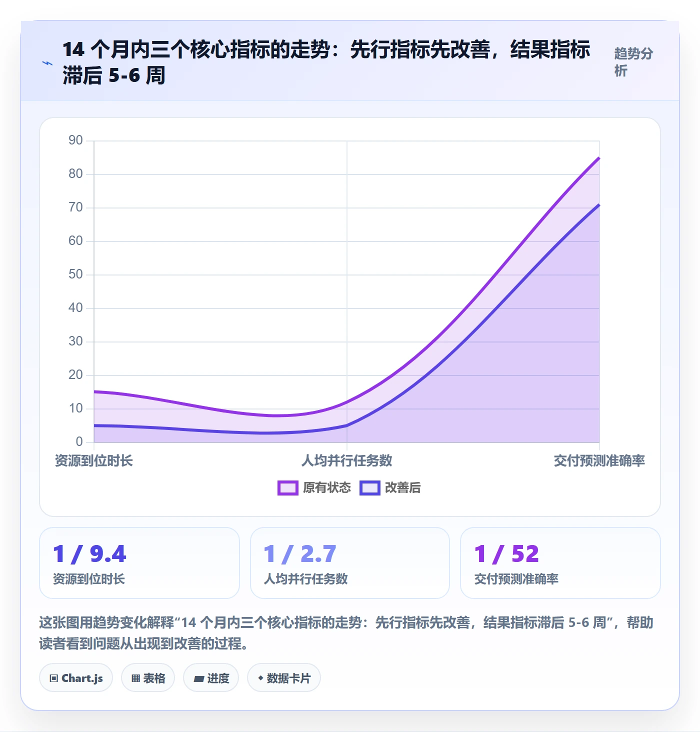
Task: Select the Chart.js tag chip
Action: click(76, 678)
